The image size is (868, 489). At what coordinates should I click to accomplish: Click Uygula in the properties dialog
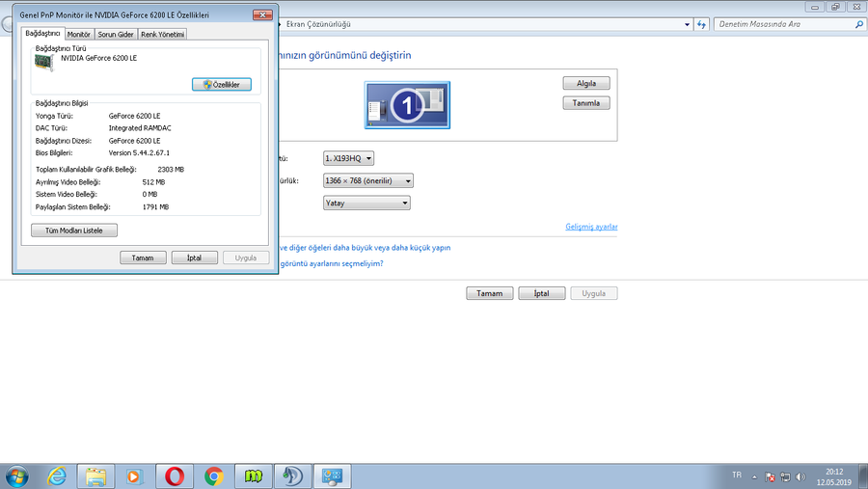tap(246, 258)
